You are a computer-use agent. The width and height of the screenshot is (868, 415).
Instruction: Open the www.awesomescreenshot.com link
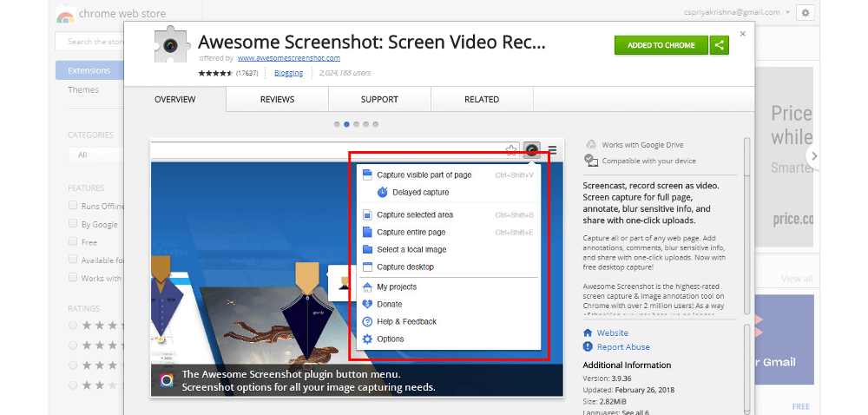pyautogui.click(x=288, y=58)
